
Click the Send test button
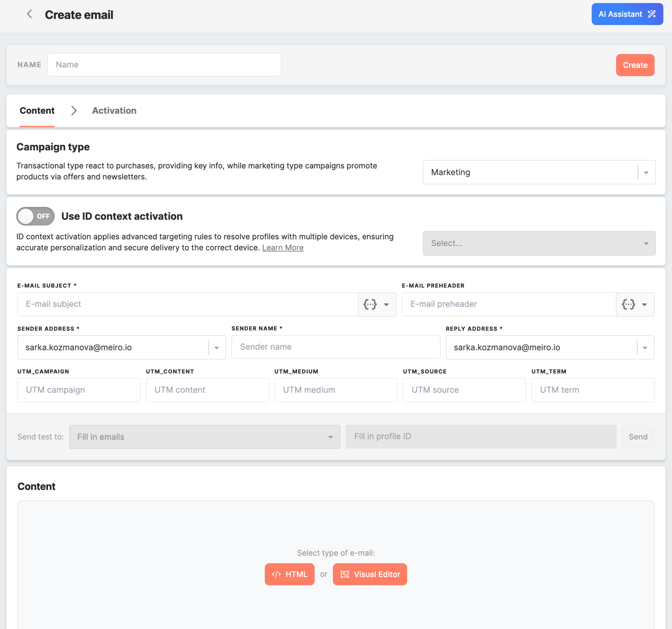pos(638,437)
